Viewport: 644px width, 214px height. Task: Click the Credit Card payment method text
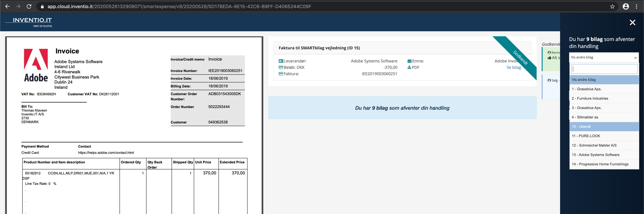coord(30,153)
